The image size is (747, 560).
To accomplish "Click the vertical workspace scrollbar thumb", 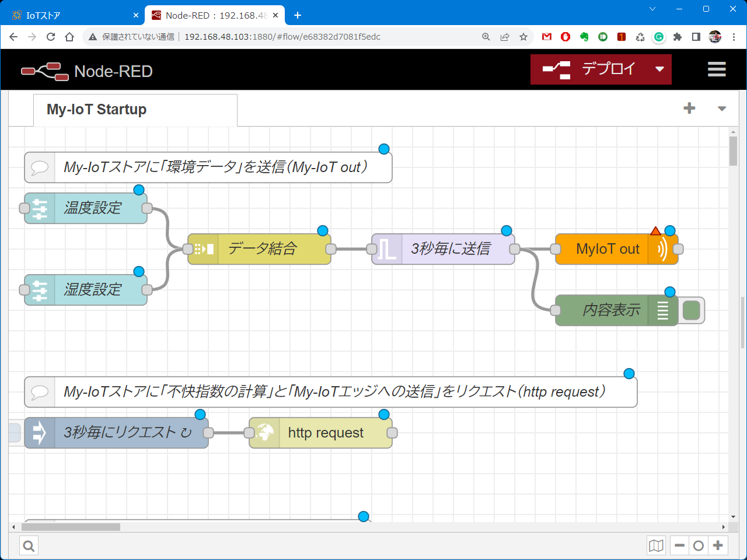I will [734, 151].
